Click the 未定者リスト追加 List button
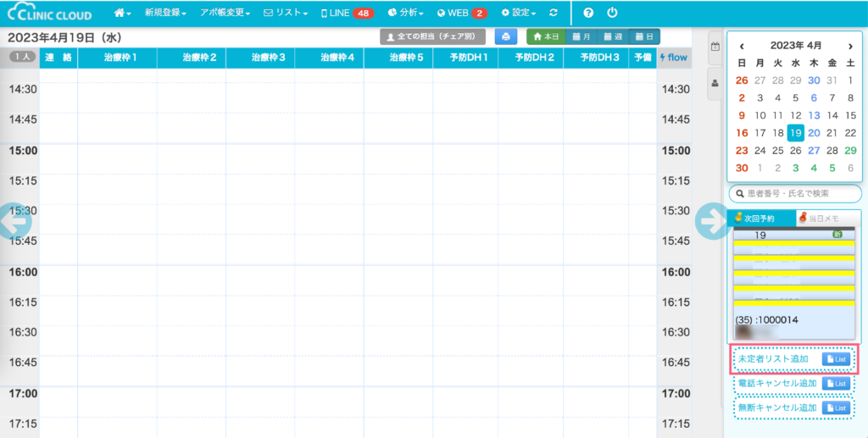Screen dimensions: 868x438 pyautogui.click(x=836, y=359)
